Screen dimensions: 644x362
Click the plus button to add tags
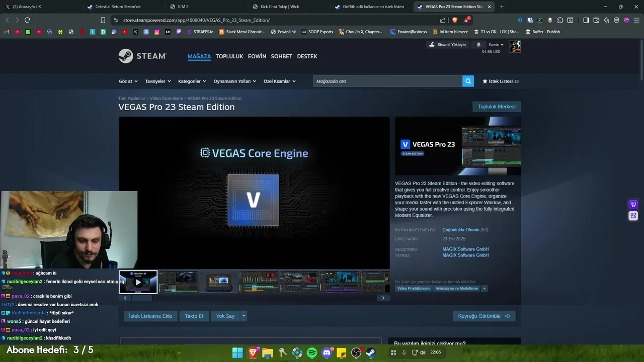click(485, 289)
